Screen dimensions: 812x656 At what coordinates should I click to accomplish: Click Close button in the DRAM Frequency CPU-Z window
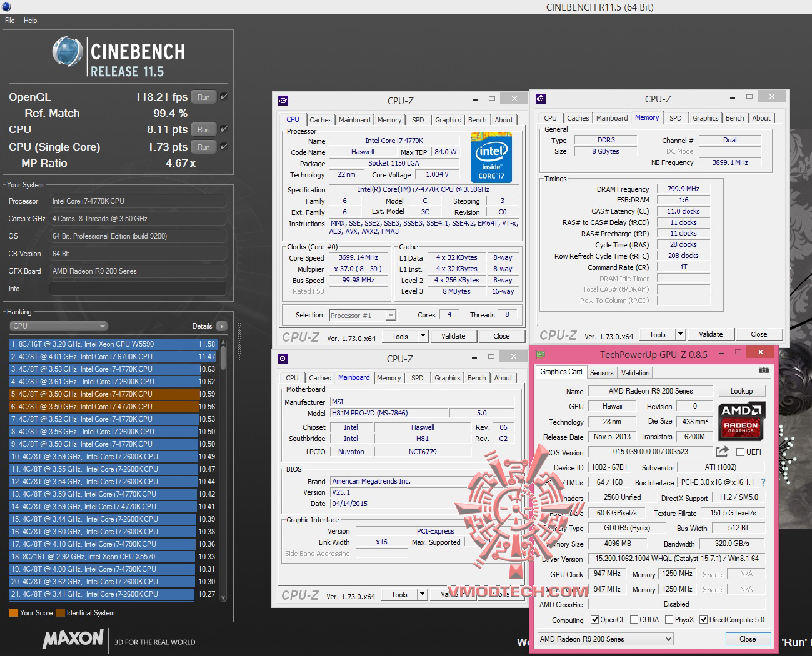pos(759,334)
